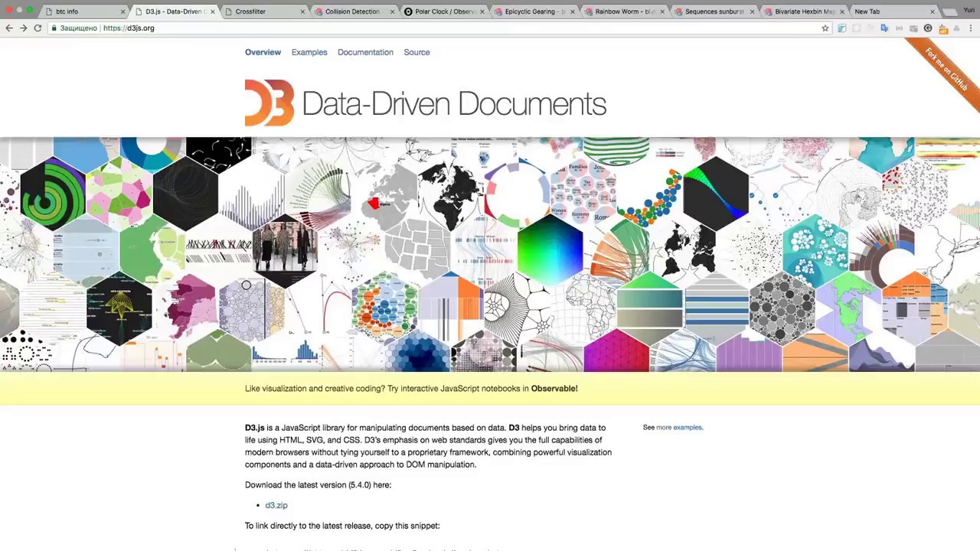Click the green padlock security icon
This screenshot has height=551, width=980.
coord(54,28)
